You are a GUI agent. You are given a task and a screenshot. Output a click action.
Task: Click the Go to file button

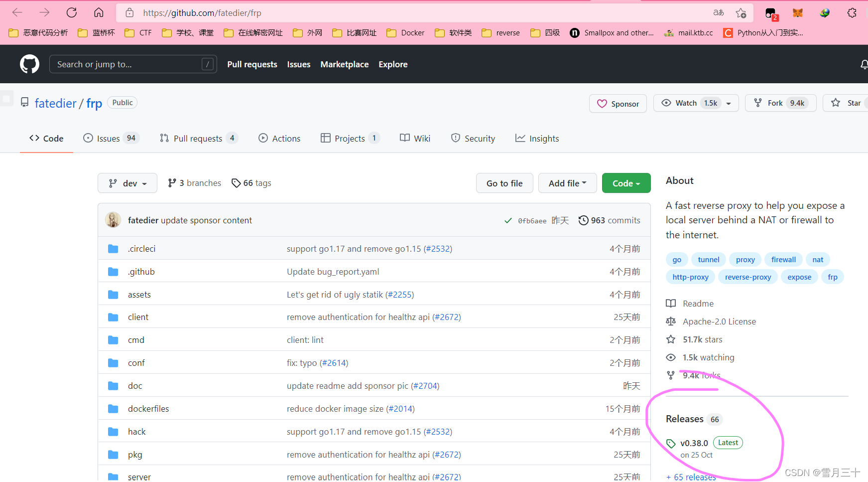point(504,183)
